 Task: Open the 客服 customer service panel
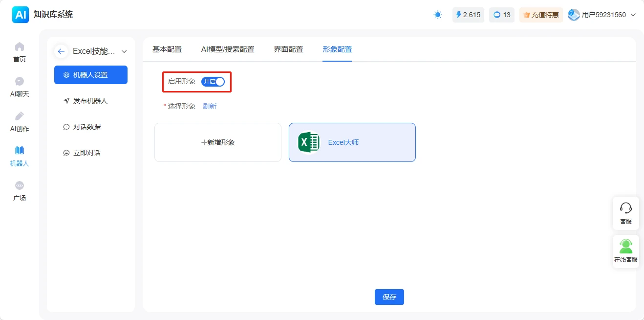[625, 213]
